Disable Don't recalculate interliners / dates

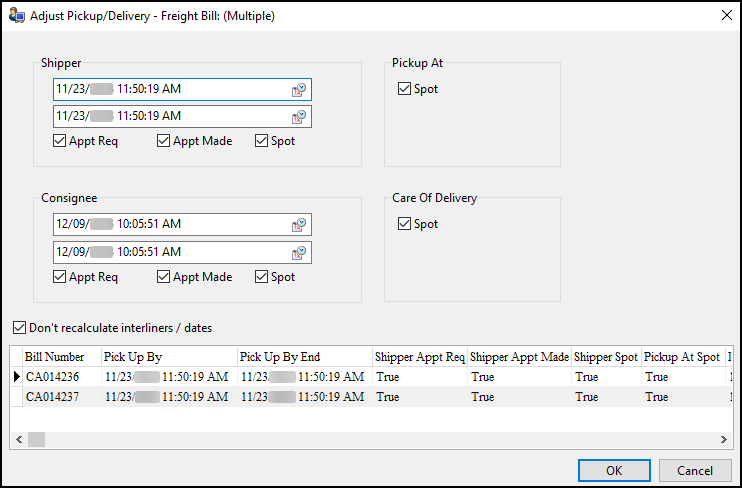(x=20, y=327)
